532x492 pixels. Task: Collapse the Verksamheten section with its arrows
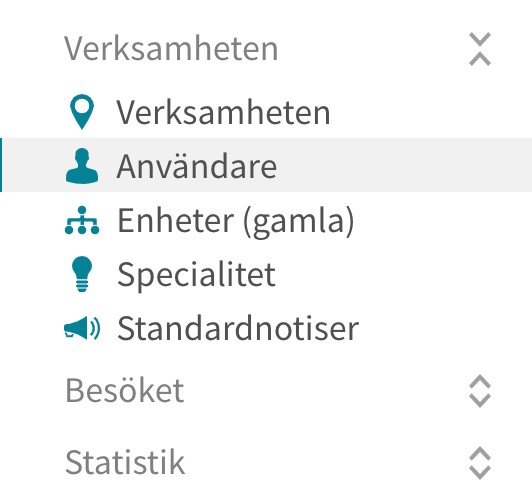[480, 49]
